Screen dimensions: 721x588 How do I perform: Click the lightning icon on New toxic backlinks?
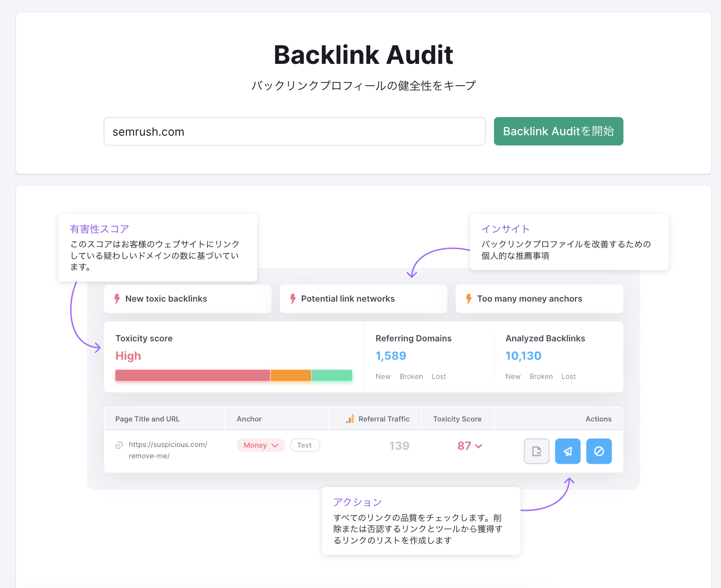[x=117, y=299]
